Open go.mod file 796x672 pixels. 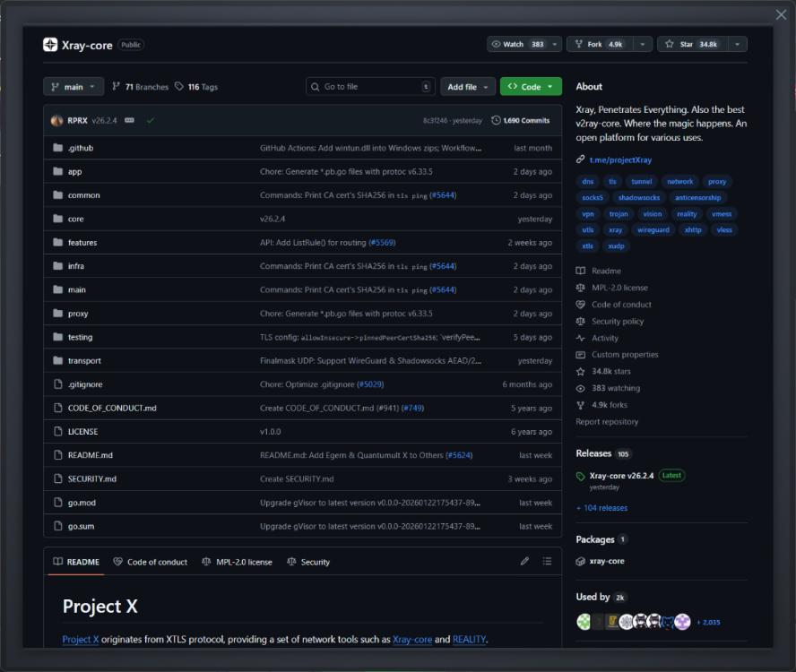click(82, 503)
